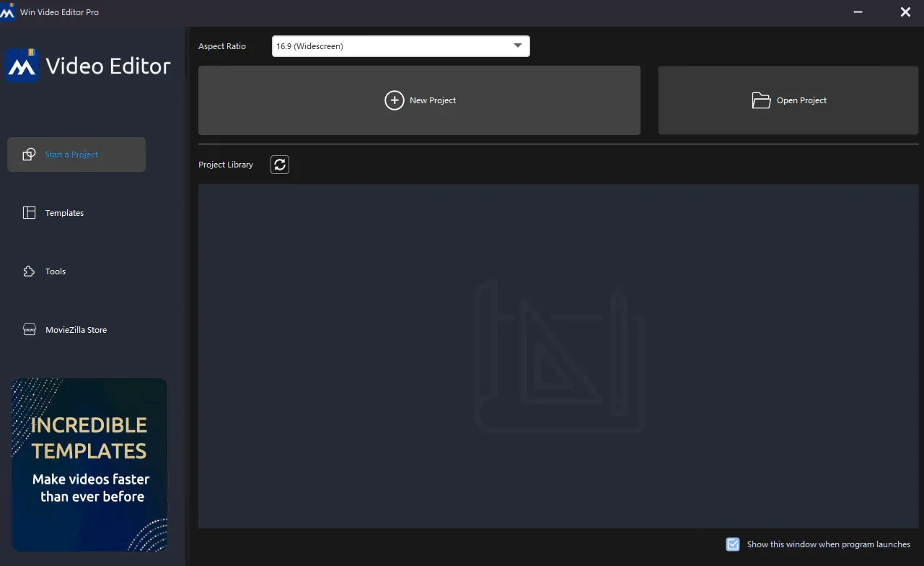Go to MovieZilla Store

pyautogui.click(x=76, y=330)
